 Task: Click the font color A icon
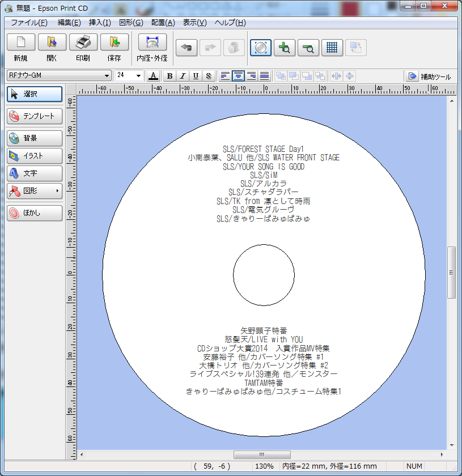click(154, 75)
